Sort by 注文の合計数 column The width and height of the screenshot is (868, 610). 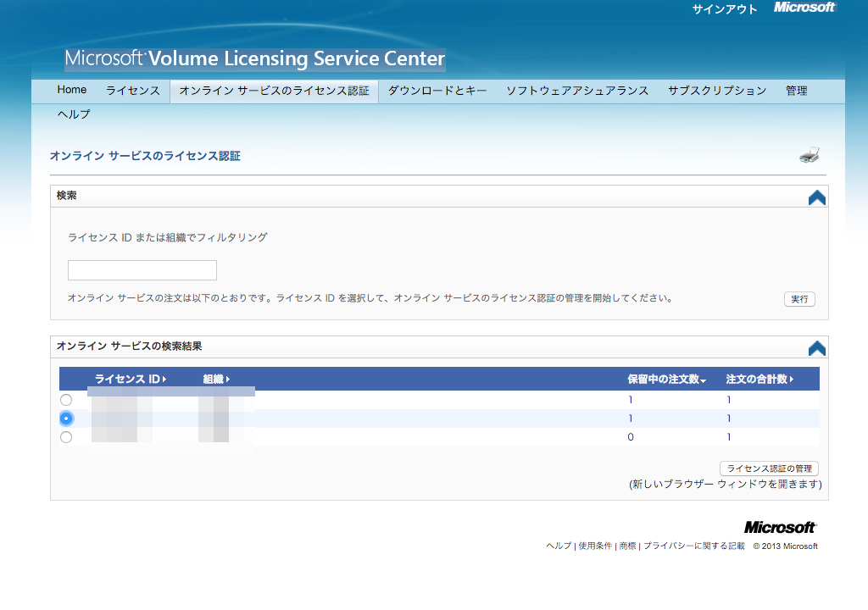point(759,380)
